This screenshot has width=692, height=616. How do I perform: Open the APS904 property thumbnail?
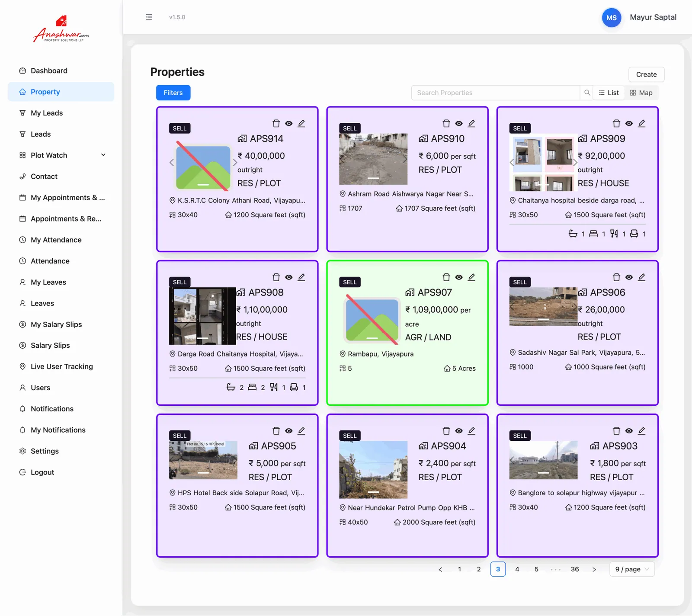pyautogui.click(x=373, y=470)
